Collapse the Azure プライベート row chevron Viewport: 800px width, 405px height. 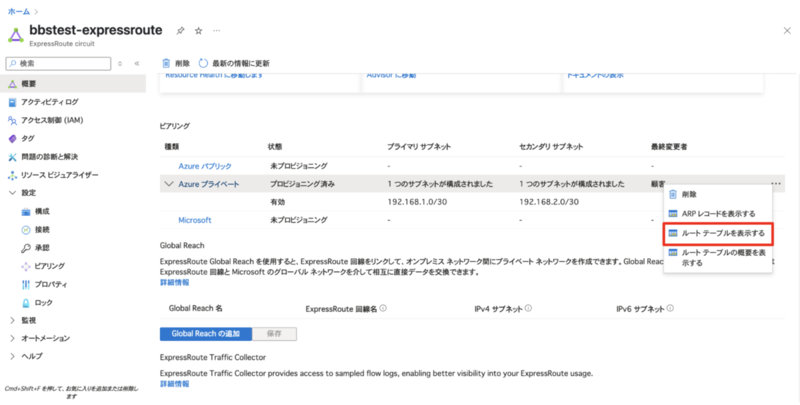click(169, 184)
